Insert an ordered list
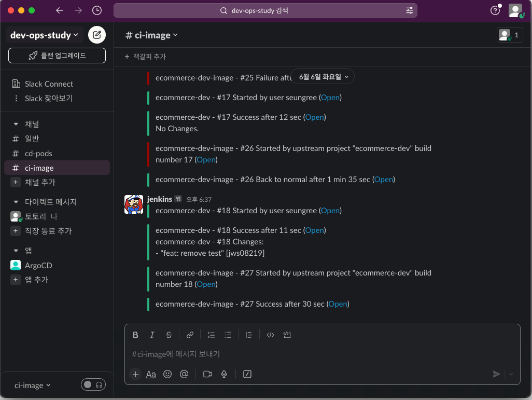The image size is (532, 400). 211,335
